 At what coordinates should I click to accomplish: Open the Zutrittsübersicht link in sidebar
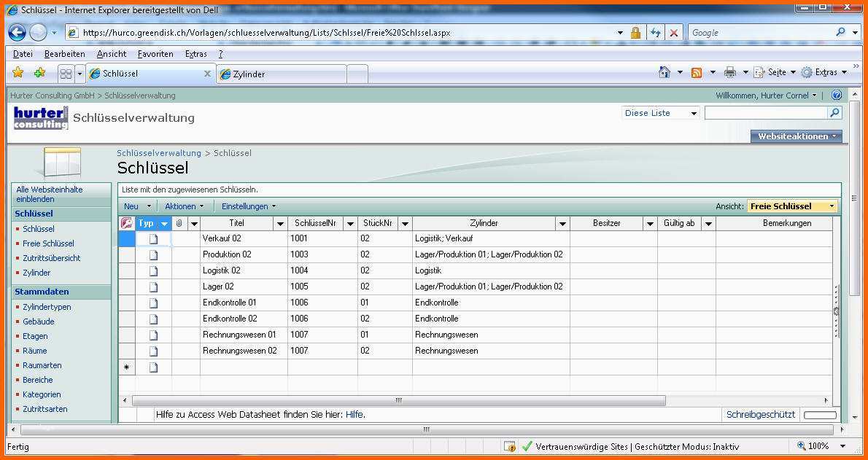[x=51, y=258]
